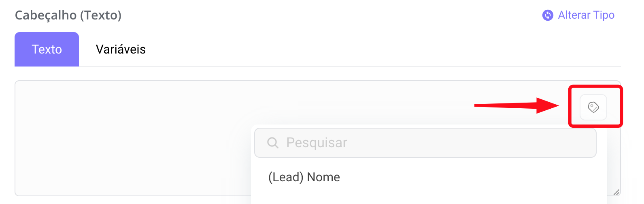
Task: Click the tag icon to insert a variable
Action: (x=593, y=107)
